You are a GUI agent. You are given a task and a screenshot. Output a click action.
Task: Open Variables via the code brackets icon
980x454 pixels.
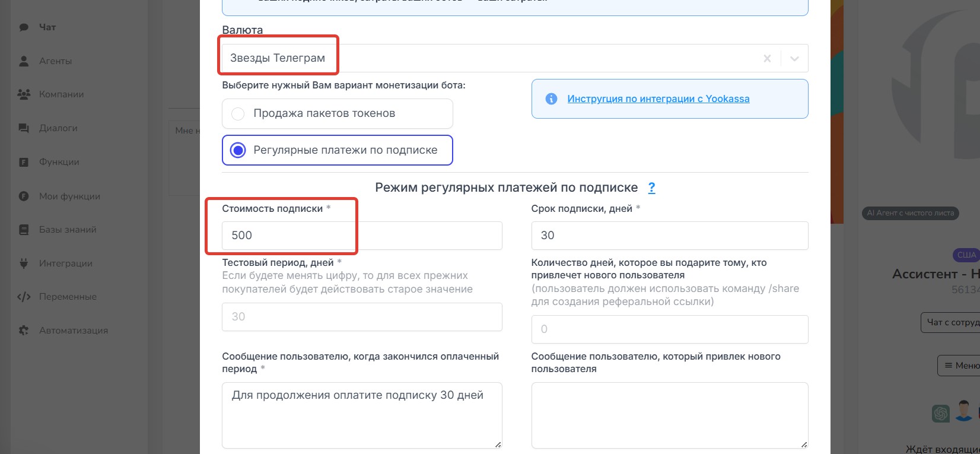coord(24,297)
